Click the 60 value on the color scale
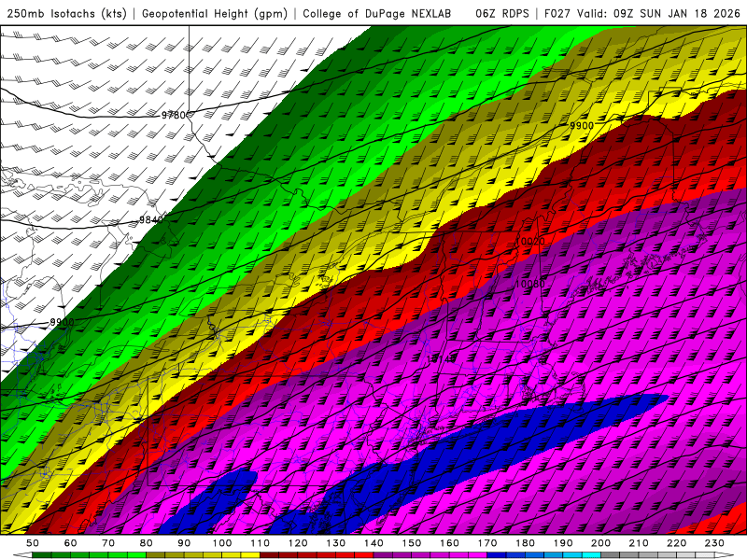Screen dimensions: 747x560 tap(70, 543)
